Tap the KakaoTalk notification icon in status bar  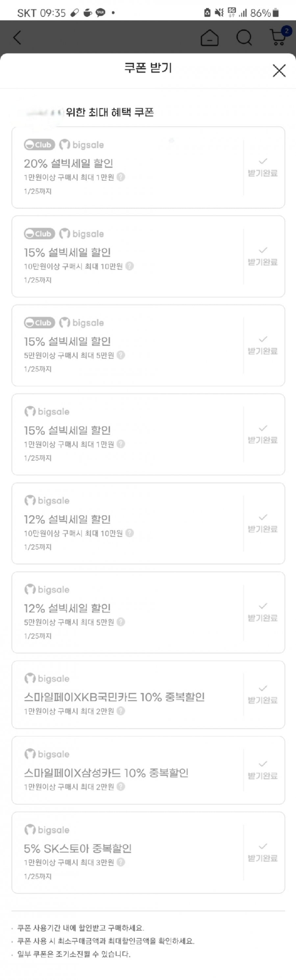click(x=100, y=12)
